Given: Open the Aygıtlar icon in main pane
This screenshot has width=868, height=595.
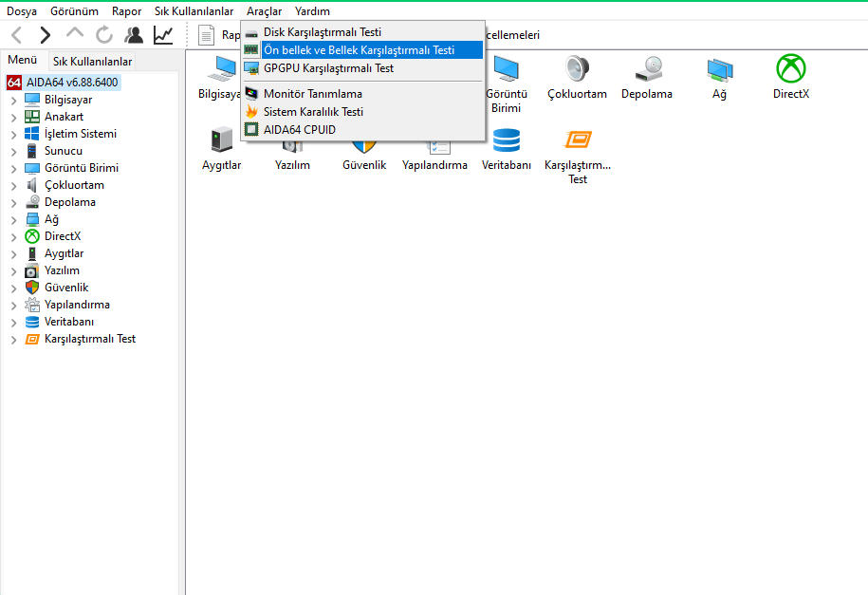Looking at the screenshot, I should tap(221, 139).
